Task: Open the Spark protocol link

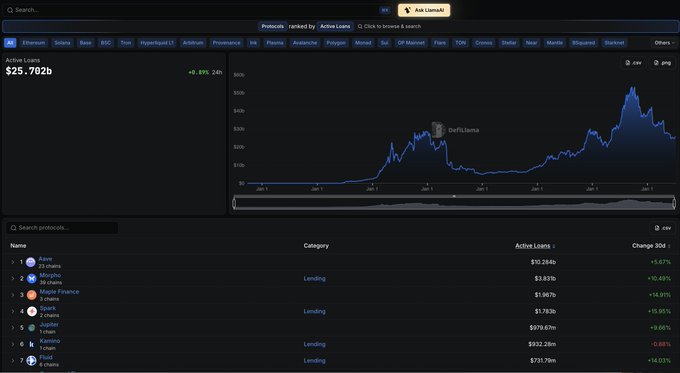Action: [x=48, y=308]
